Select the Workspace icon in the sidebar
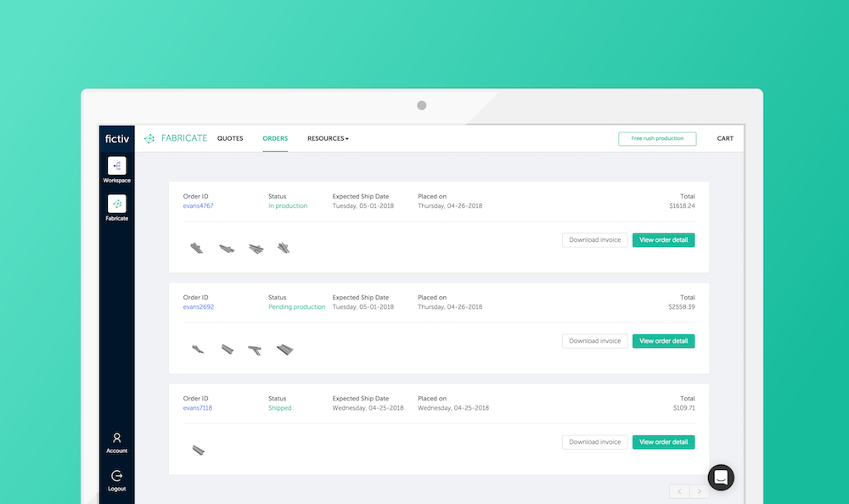Viewport: 849px width, 504px height. click(116, 167)
